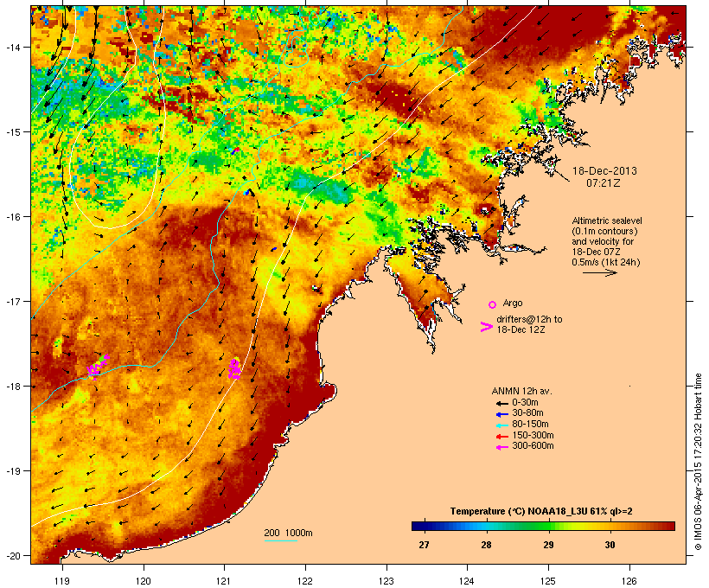Click the 200 1000m contour label
This screenshot has height=588, width=709.
click(x=288, y=533)
